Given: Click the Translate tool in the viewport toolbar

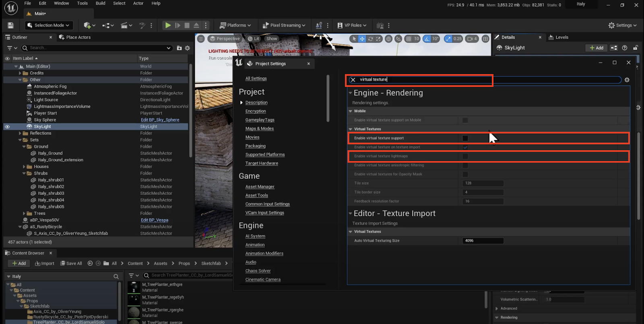Looking at the screenshot, I should 362,39.
